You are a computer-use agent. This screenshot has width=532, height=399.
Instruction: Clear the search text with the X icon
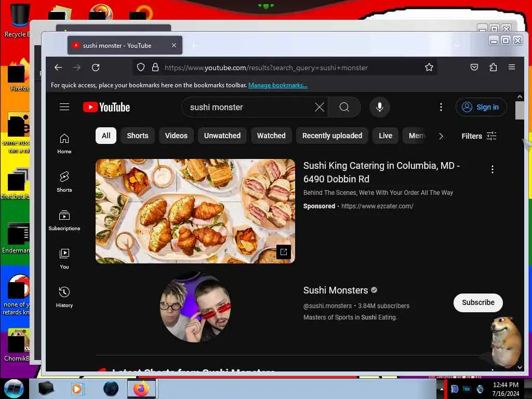point(320,107)
